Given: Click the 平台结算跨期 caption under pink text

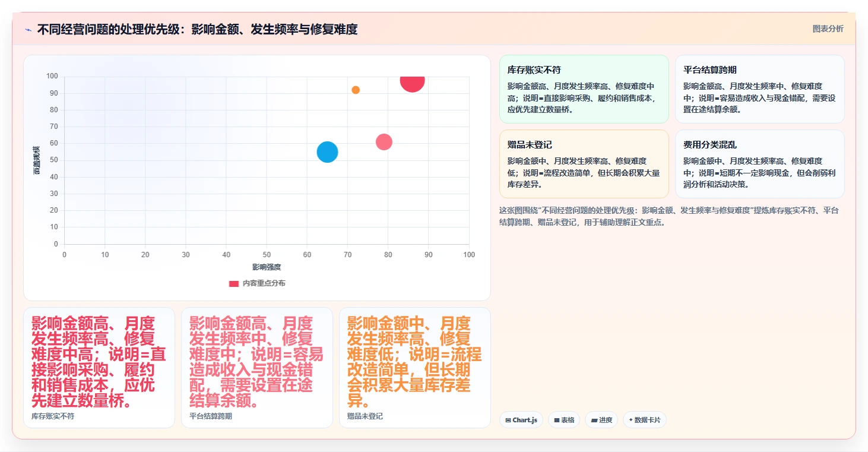Looking at the screenshot, I should [211, 416].
